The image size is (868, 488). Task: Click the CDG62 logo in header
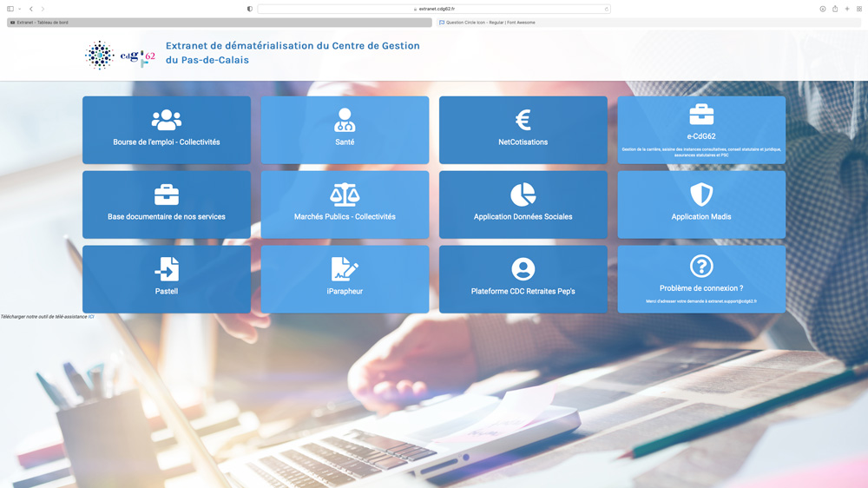(120, 56)
